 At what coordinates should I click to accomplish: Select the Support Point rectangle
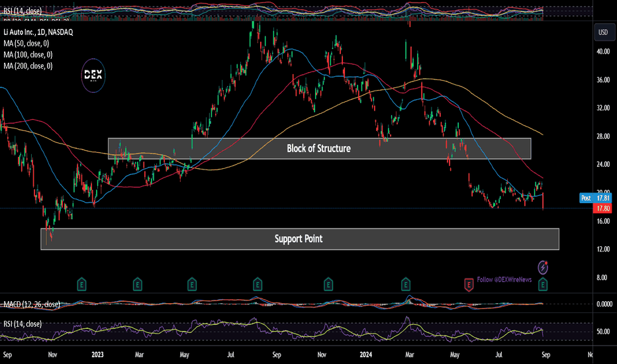[x=300, y=239]
